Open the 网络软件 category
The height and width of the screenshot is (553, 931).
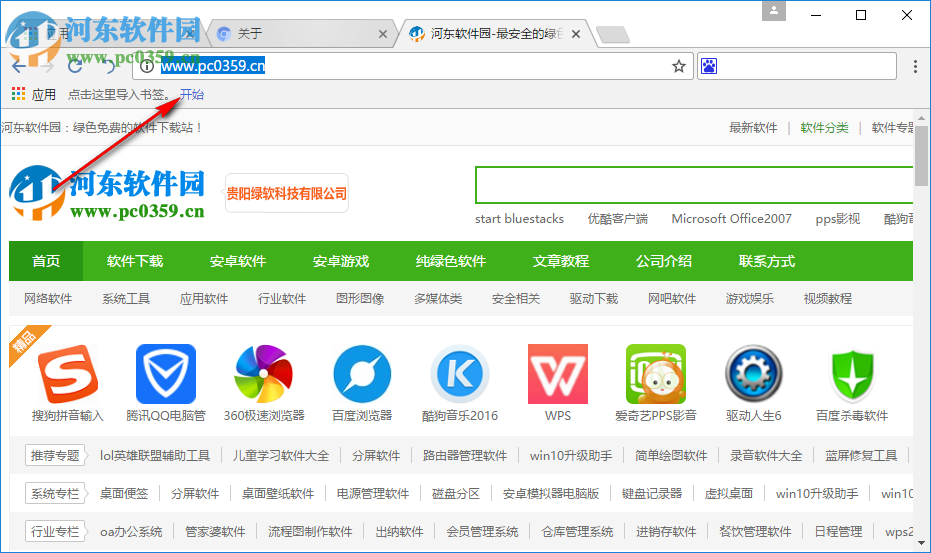click(x=48, y=299)
